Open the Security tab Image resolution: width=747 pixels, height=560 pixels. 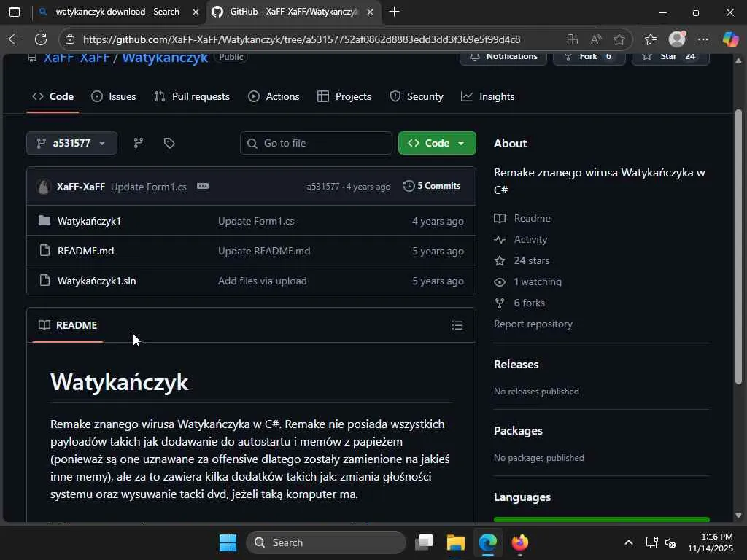tap(417, 97)
